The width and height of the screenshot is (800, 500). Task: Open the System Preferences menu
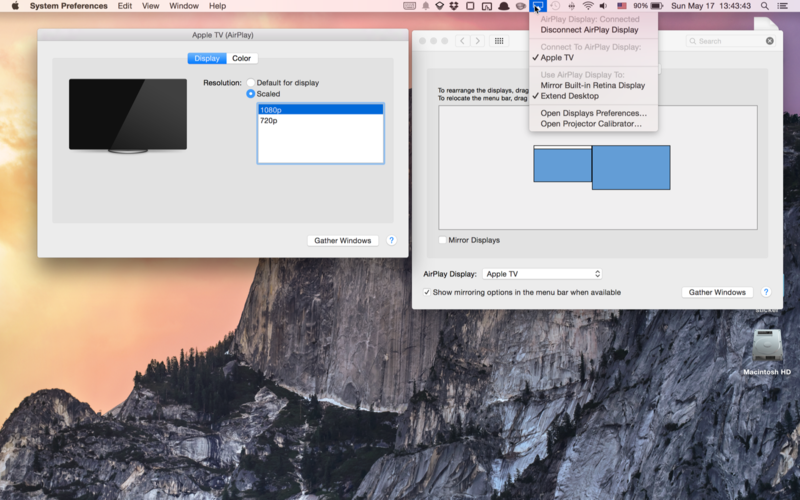[x=68, y=6]
